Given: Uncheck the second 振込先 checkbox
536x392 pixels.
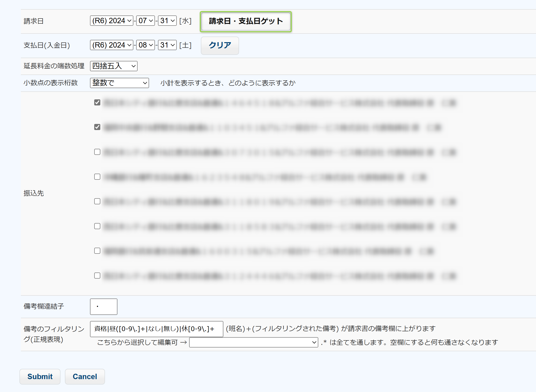Looking at the screenshot, I should pos(97,127).
